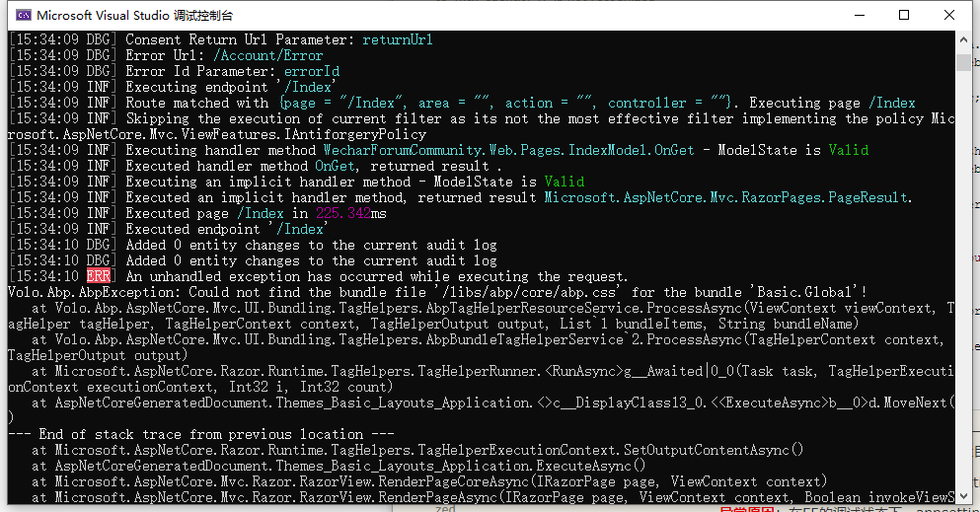Image resolution: width=980 pixels, height=512 pixels.
Task: Click the End of stack trace separator line
Action: [x=200, y=434]
